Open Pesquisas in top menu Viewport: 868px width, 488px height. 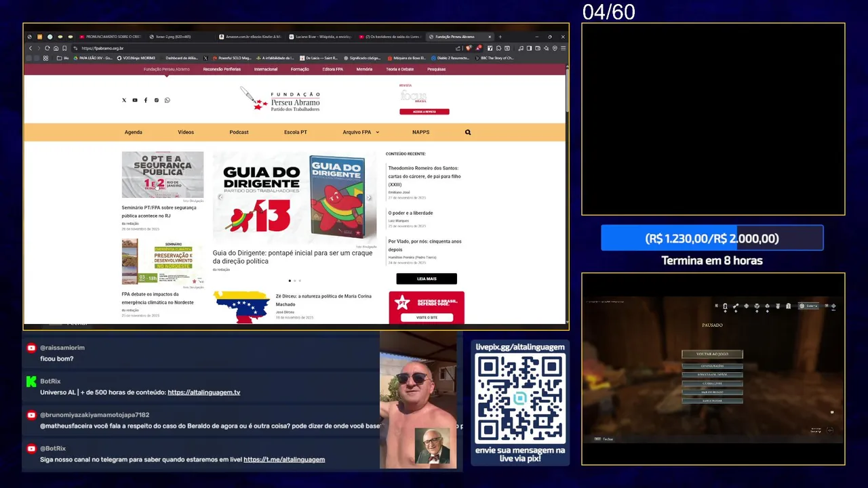pyautogui.click(x=436, y=69)
